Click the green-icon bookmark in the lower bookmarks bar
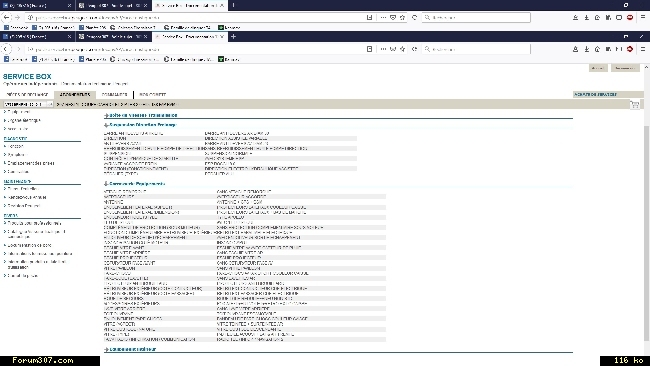Screen dimensions: 650x366 tap(229, 59)
